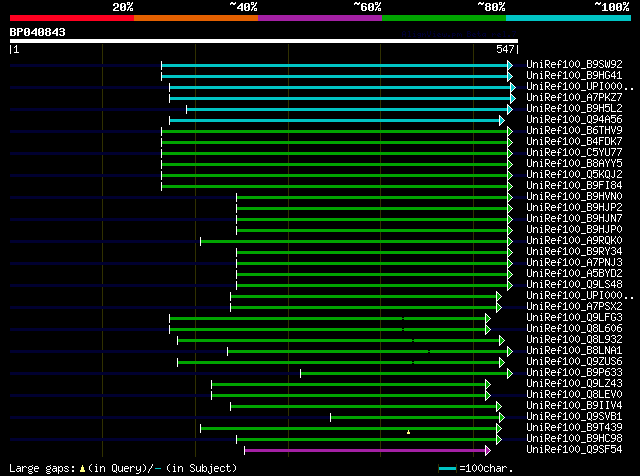The width and height of the screenshot is (640, 476).
Task: Open hit UniRef100_Q94A56 label
Action: tap(574, 120)
